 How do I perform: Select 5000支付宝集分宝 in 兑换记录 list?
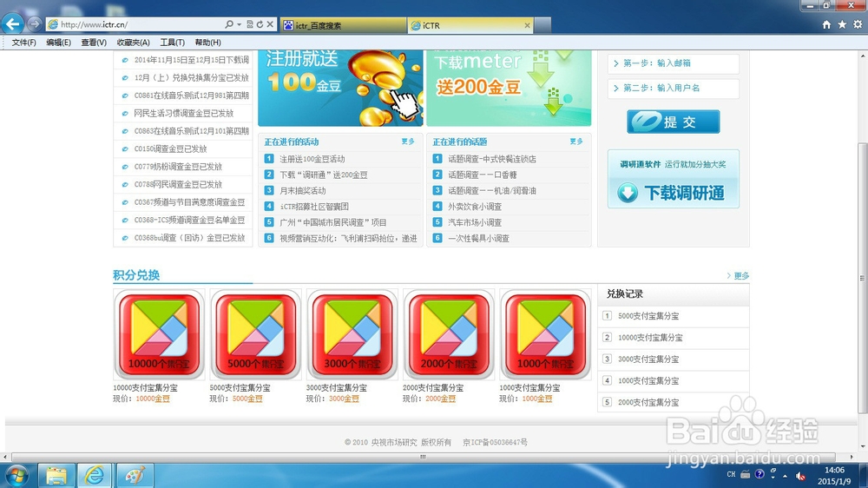(648, 316)
